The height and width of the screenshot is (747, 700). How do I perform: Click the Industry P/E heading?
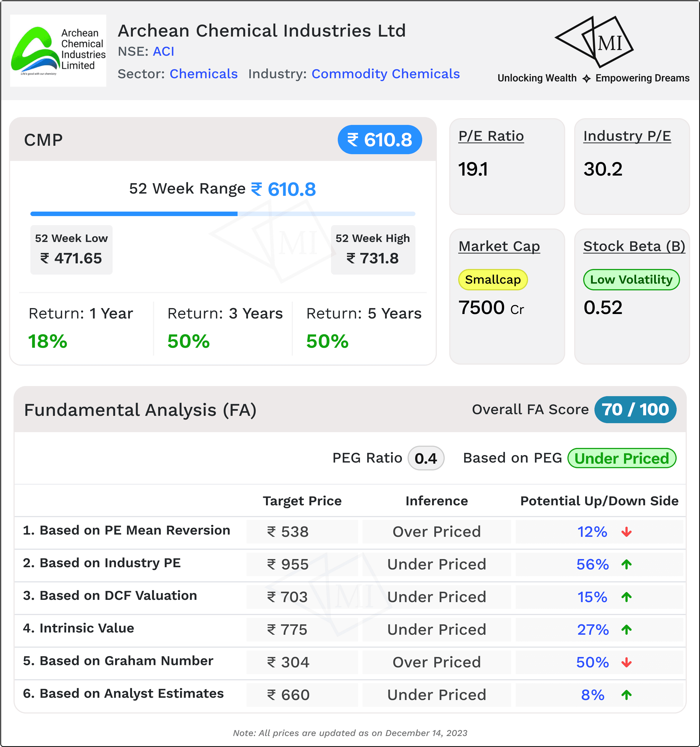pyautogui.click(x=627, y=136)
